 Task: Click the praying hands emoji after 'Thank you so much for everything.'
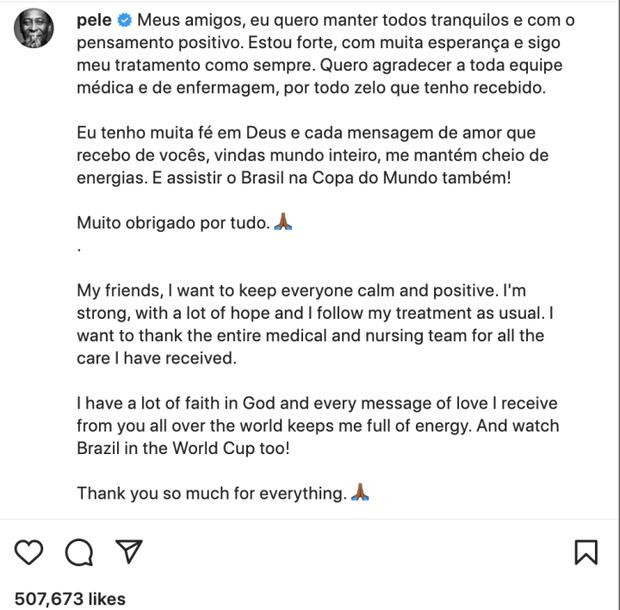point(360,493)
